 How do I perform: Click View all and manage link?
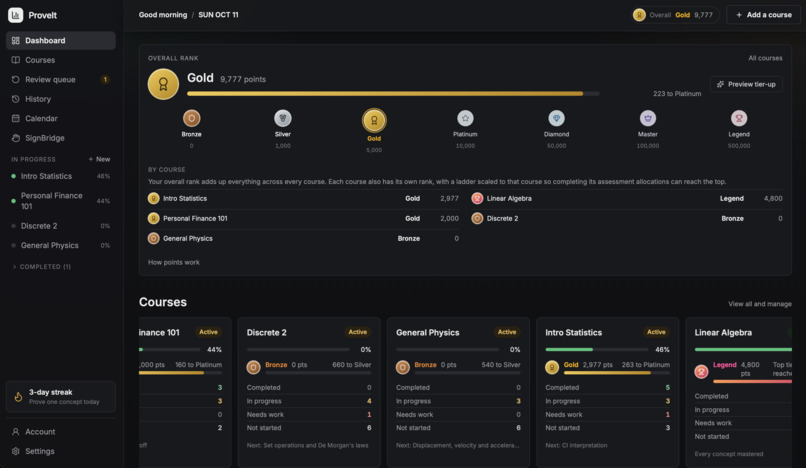point(760,304)
